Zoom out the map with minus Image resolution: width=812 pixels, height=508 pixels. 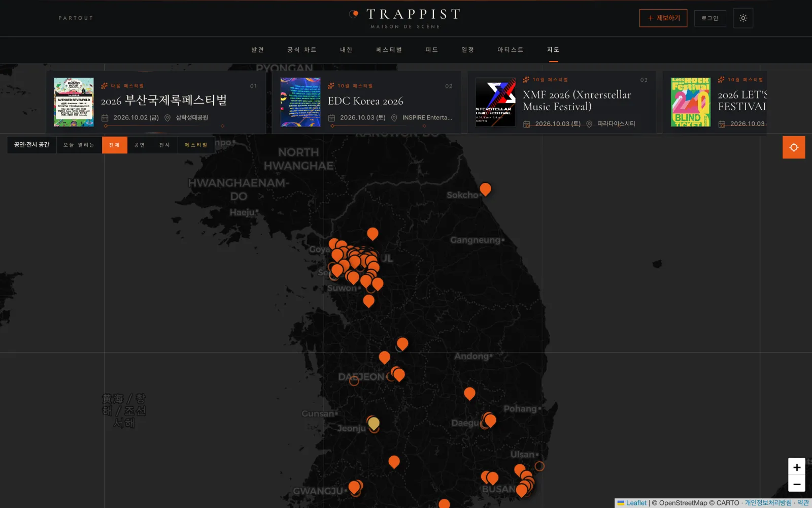[x=797, y=484]
